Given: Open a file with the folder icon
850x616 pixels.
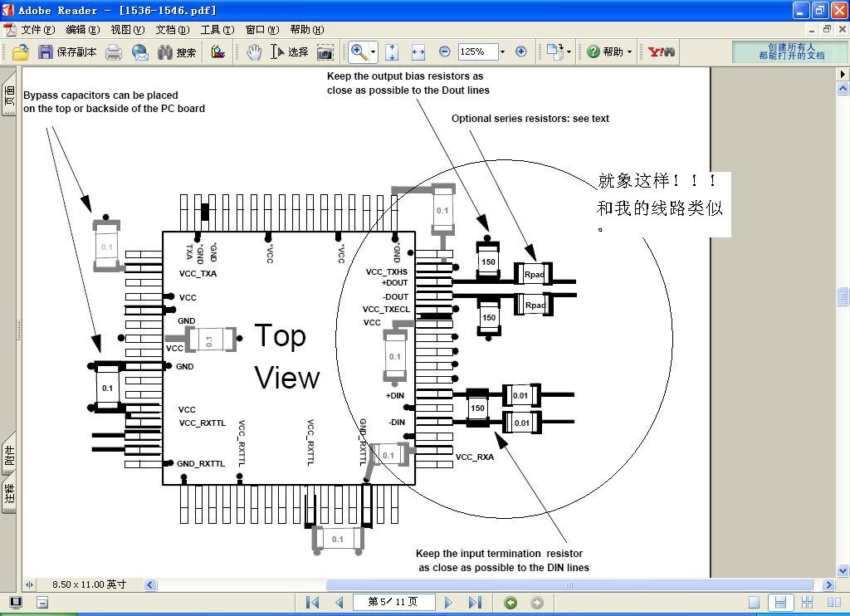Looking at the screenshot, I should (x=21, y=52).
